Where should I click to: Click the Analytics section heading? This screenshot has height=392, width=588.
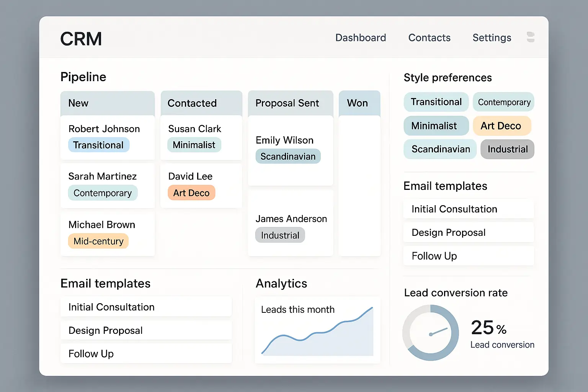click(x=281, y=283)
